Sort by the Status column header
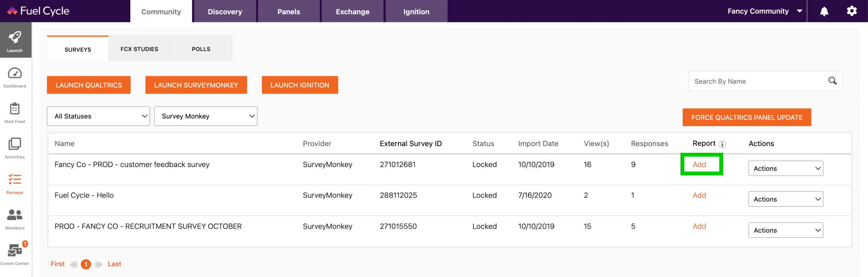 click(x=483, y=143)
